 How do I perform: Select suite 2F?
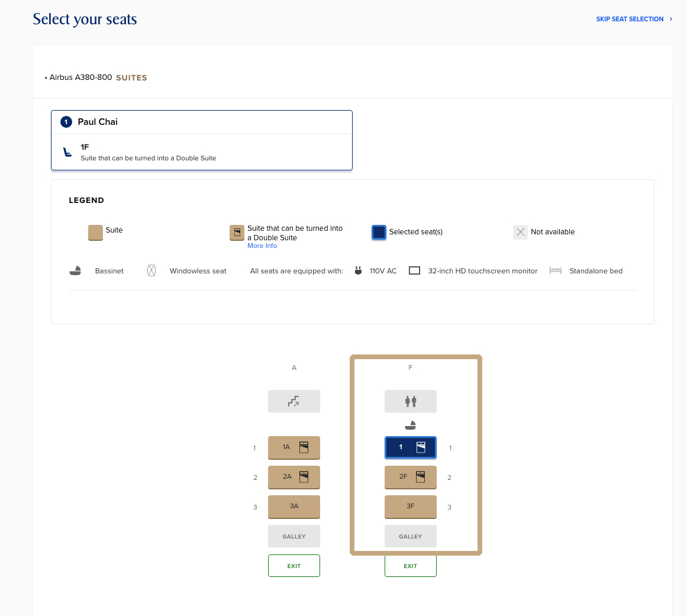point(410,477)
